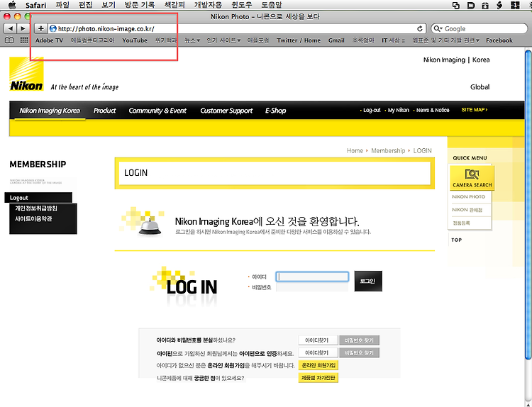Screen dimensions: 532x407
Task: Click the Home breadcrumb
Action: (355, 150)
